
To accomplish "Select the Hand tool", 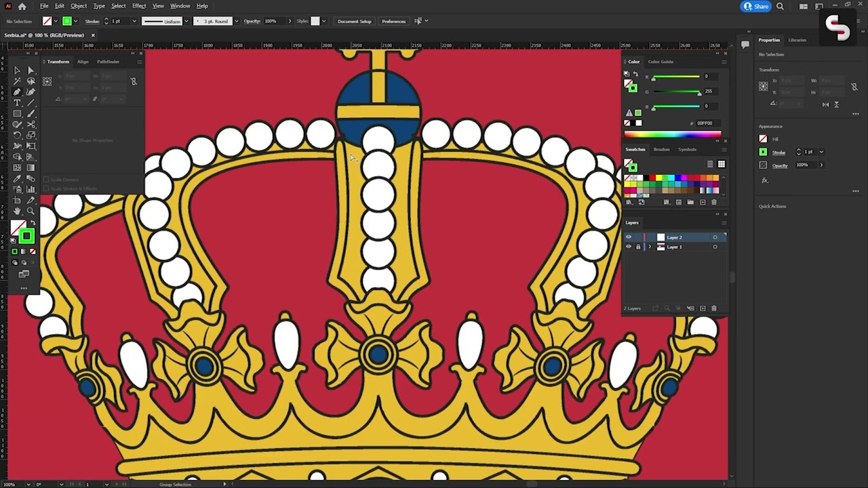I will [17, 211].
